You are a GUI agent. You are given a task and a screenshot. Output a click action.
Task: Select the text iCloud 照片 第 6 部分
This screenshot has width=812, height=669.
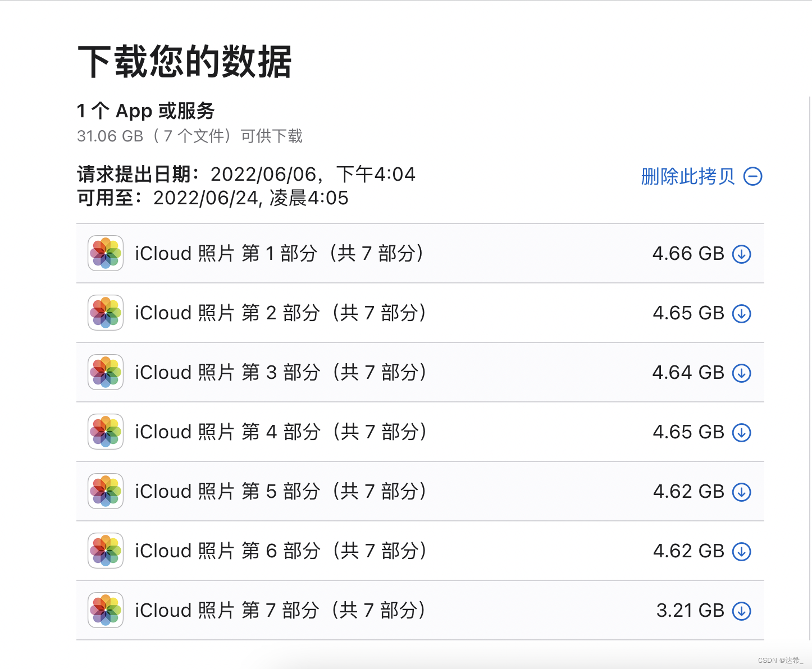[227, 551]
